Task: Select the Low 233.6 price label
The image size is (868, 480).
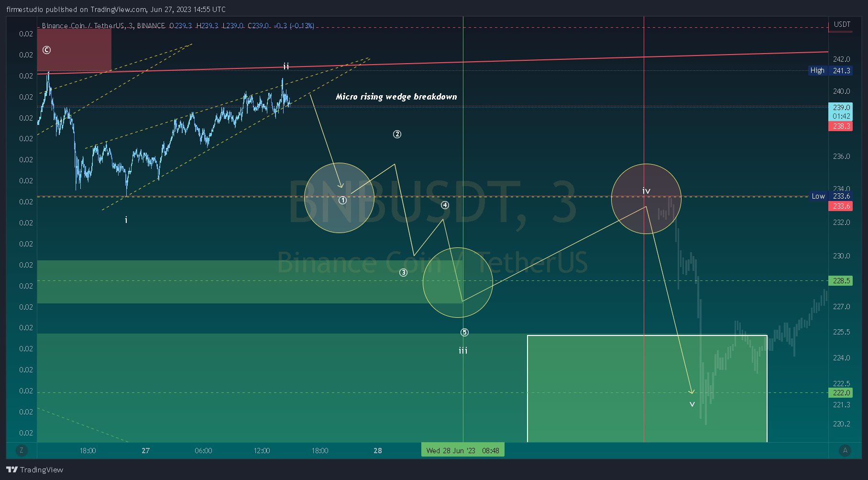Action: 831,196
